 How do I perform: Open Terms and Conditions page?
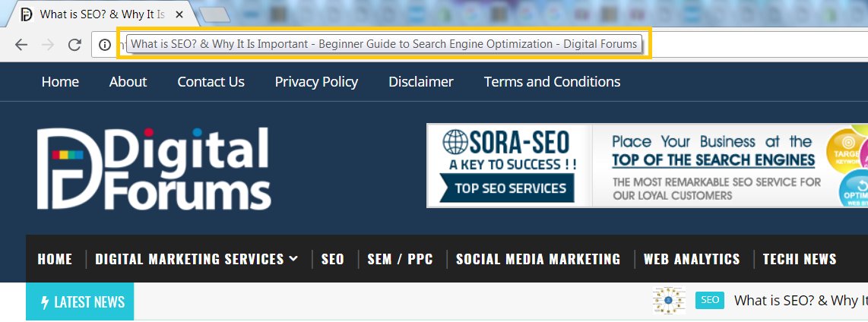[x=552, y=82]
